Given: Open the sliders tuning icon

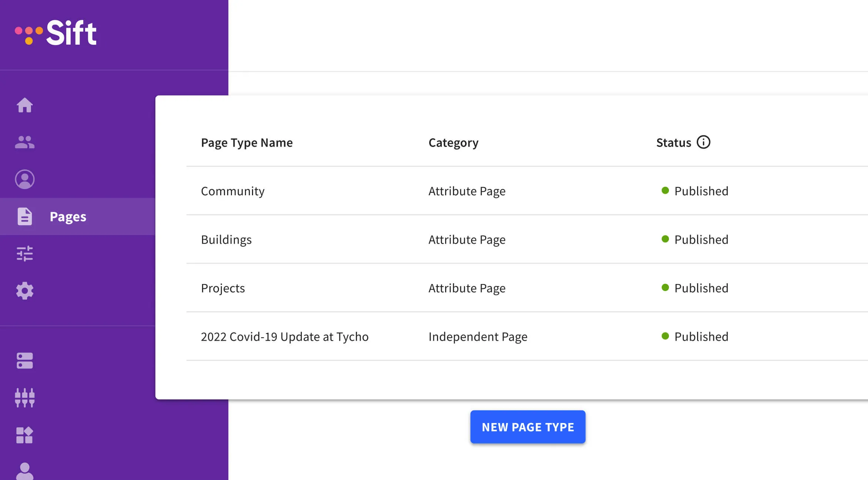Looking at the screenshot, I should 25,254.
